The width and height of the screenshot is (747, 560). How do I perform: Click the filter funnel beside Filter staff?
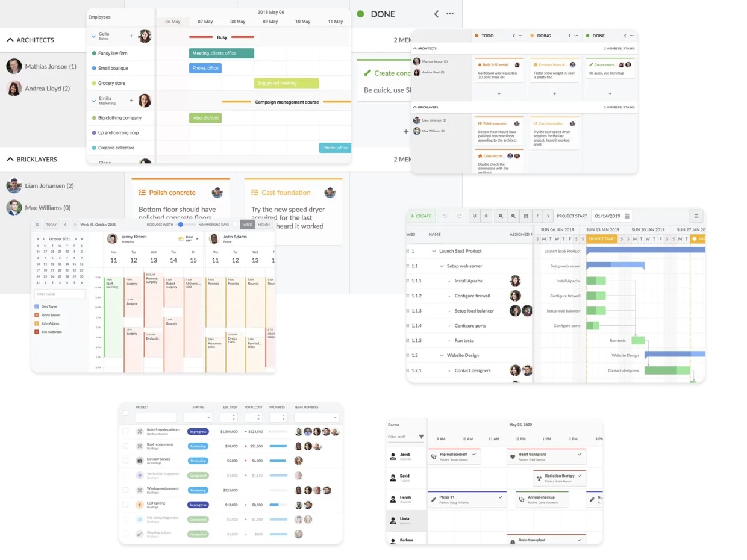tap(421, 437)
